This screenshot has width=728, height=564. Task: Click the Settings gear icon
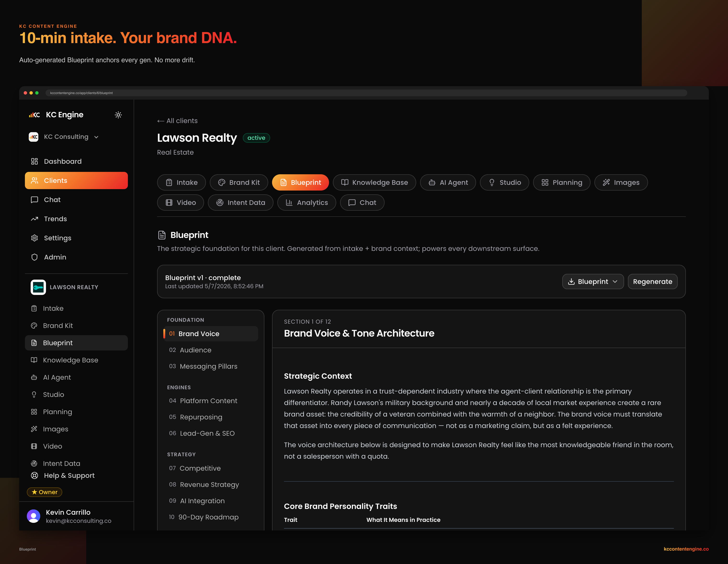pos(34,238)
